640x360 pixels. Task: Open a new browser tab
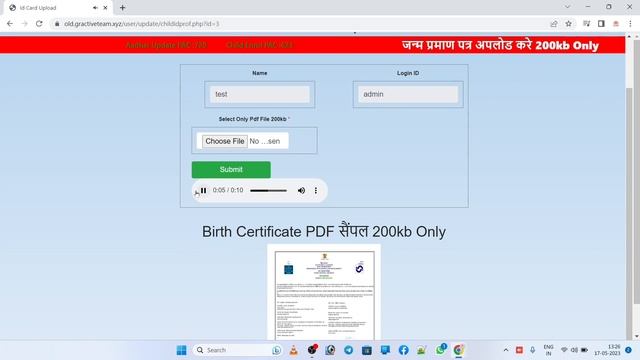point(122,8)
